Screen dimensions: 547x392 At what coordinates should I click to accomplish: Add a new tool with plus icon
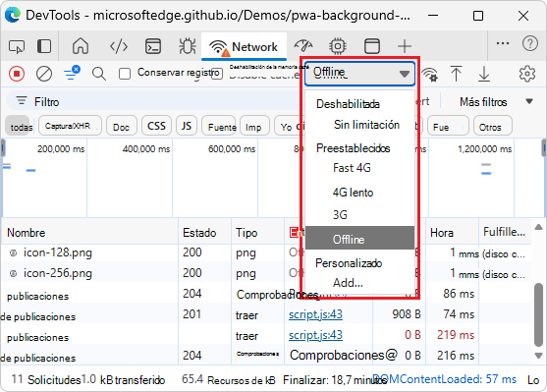pos(405,46)
